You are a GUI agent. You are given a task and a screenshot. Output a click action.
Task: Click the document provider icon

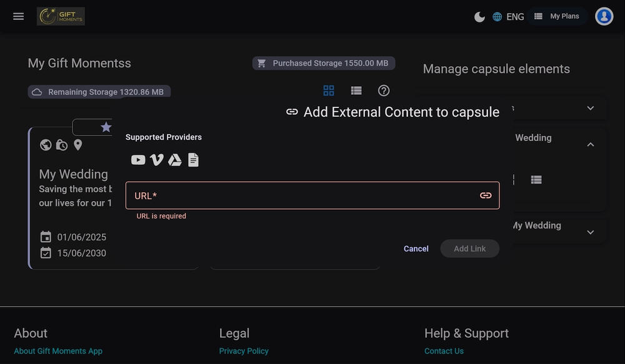point(194,160)
